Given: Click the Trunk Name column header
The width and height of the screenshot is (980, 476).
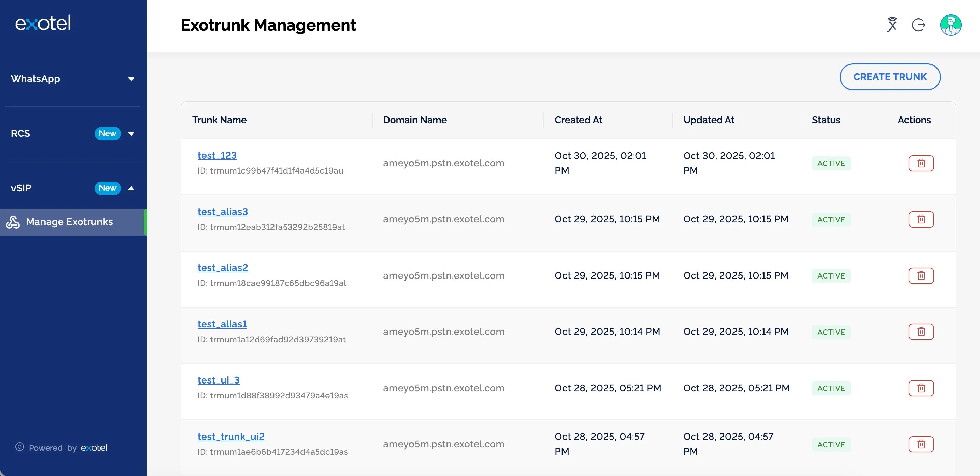Looking at the screenshot, I should coord(220,120).
